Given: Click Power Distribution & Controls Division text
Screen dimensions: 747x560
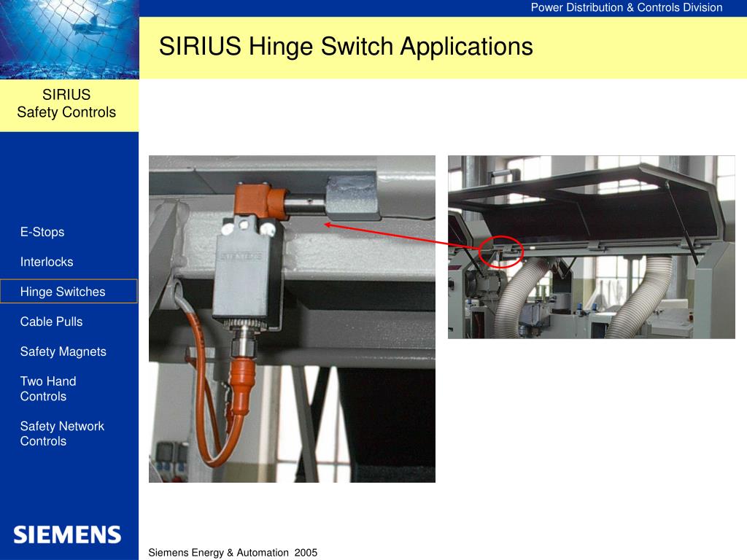Looking at the screenshot, I should tap(627, 7).
